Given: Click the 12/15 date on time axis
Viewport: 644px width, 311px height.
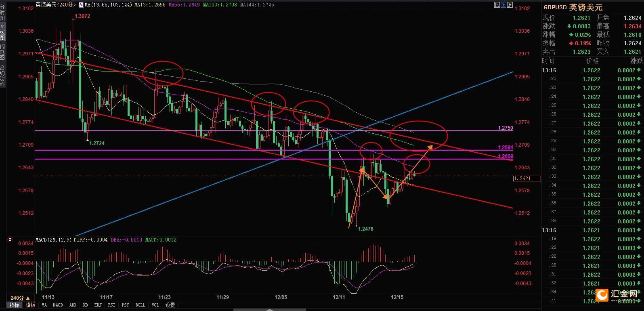Looking at the screenshot, I should 397,297.
